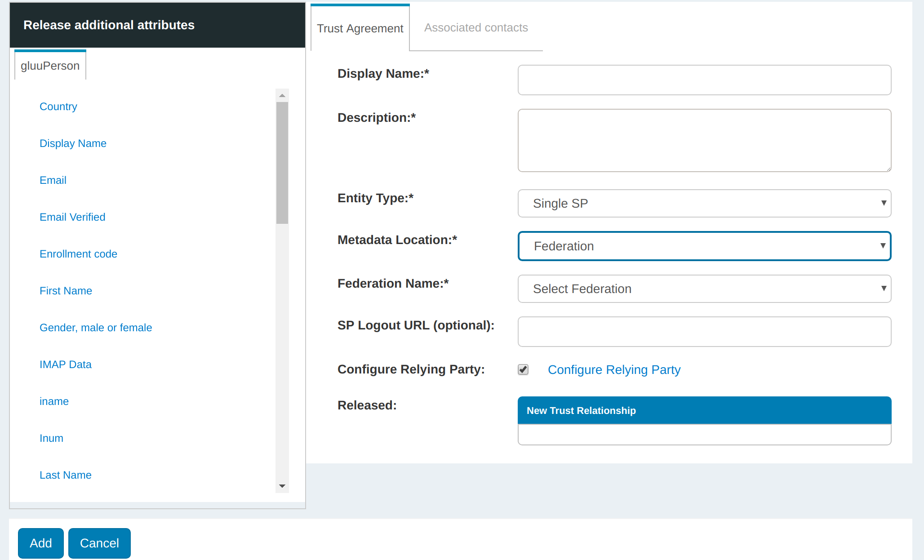This screenshot has width=924, height=560.
Task: Click the Description text area
Action: click(704, 140)
